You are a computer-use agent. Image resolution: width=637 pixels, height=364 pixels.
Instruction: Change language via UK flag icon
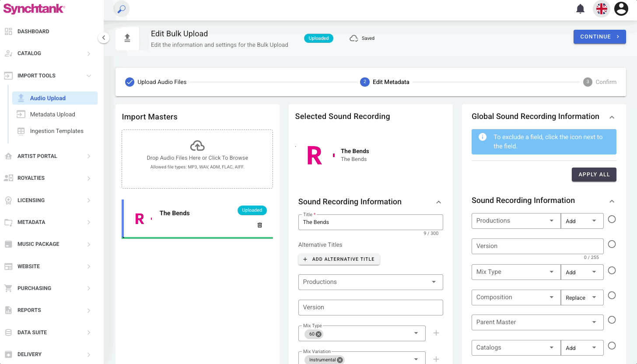(x=602, y=9)
